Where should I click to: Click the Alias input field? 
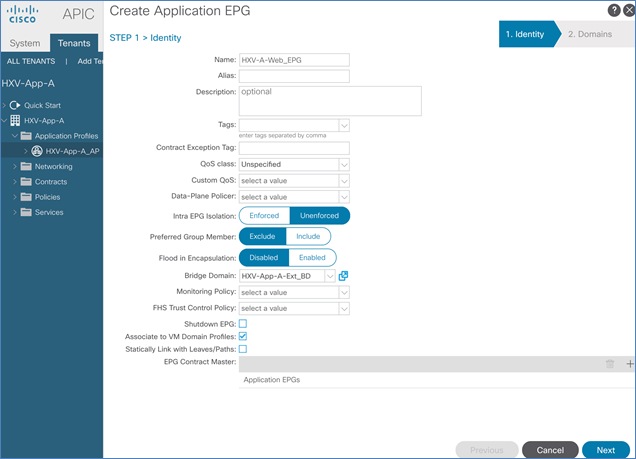tap(294, 76)
